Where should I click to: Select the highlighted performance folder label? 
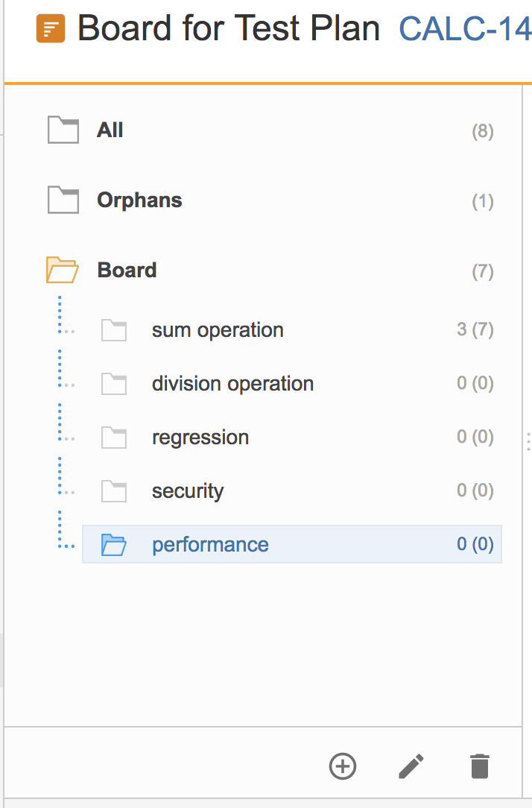coord(210,545)
